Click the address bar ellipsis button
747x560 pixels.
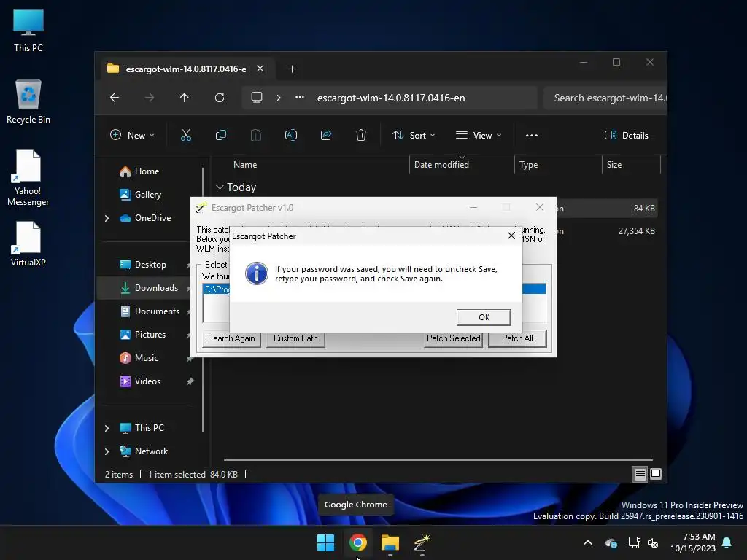click(300, 98)
